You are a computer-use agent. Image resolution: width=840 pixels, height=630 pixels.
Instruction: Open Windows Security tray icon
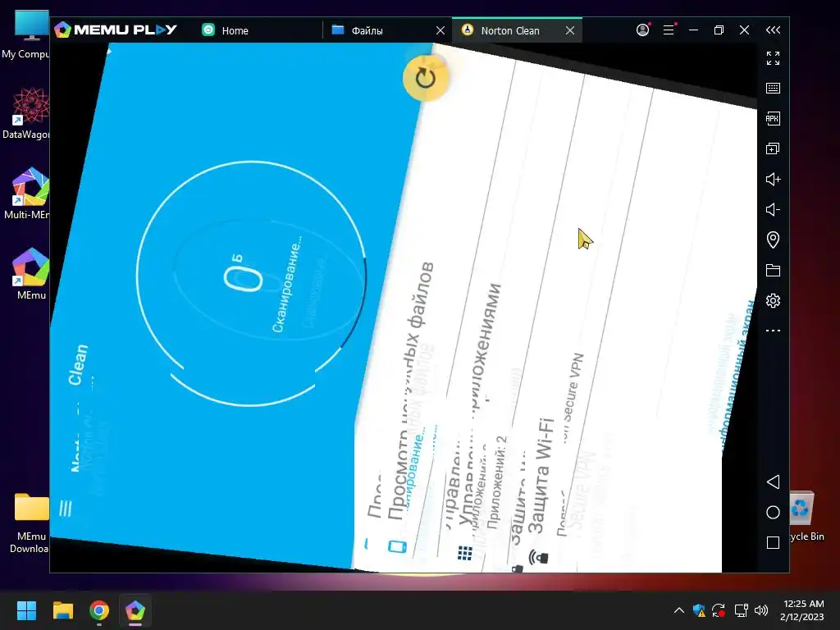tap(699, 610)
